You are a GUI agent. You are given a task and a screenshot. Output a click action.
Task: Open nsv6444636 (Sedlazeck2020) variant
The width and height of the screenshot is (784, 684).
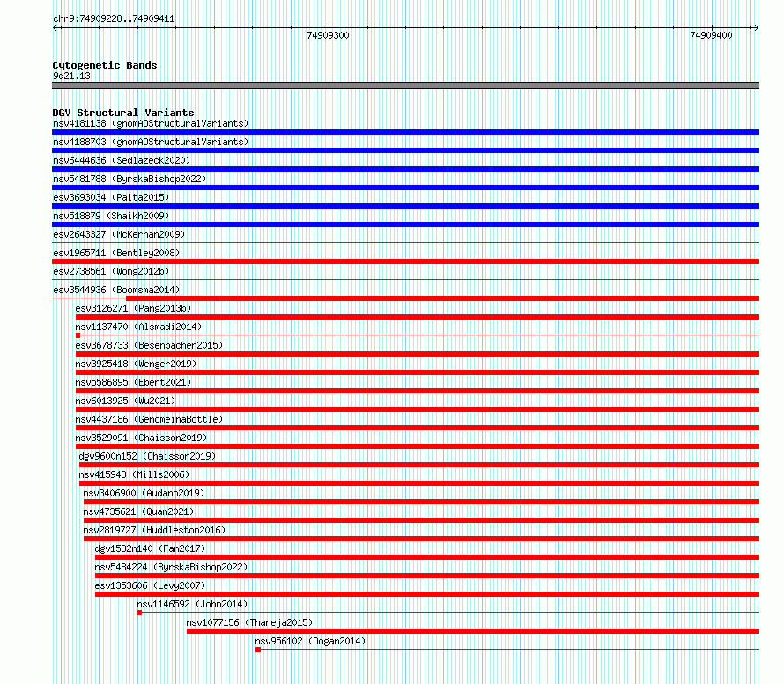[x=122, y=160]
